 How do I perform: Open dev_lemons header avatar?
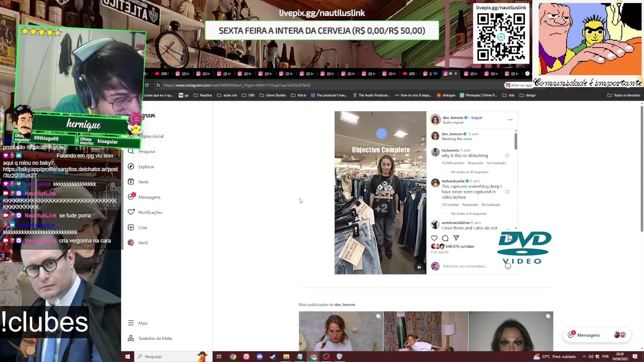click(435, 120)
